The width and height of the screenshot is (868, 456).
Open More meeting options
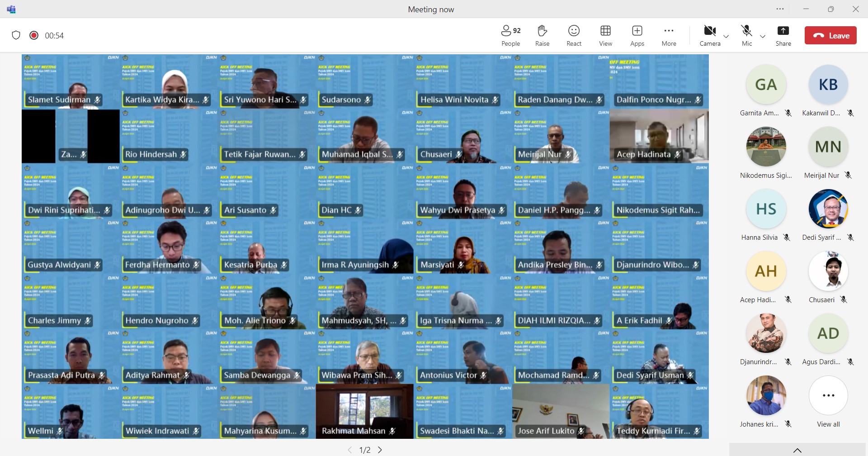(x=669, y=35)
